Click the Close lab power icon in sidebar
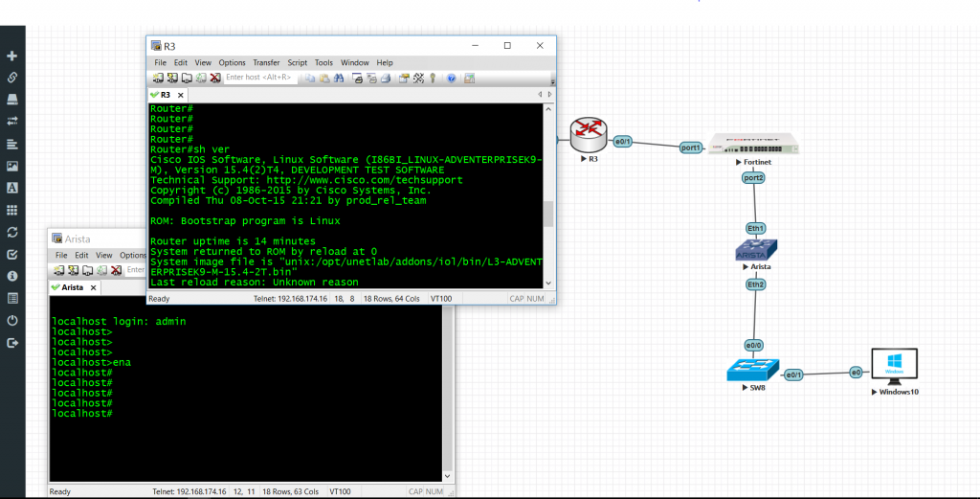Image resolution: width=980 pixels, height=499 pixels. pos(12,320)
